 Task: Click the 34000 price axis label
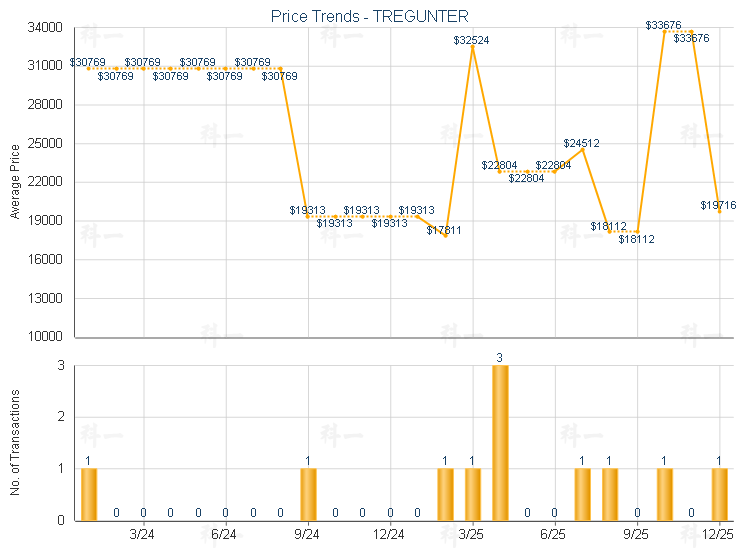pyautogui.click(x=46, y=27)
